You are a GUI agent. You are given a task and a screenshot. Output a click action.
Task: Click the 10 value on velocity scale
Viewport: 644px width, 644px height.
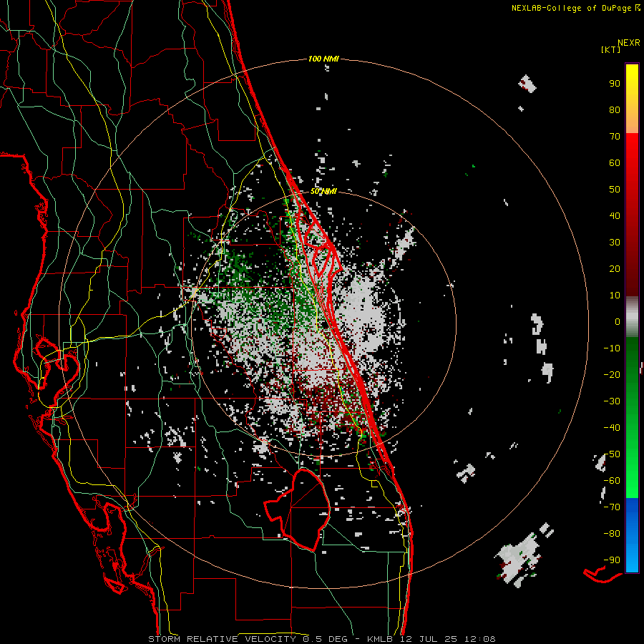click(615, 296)
